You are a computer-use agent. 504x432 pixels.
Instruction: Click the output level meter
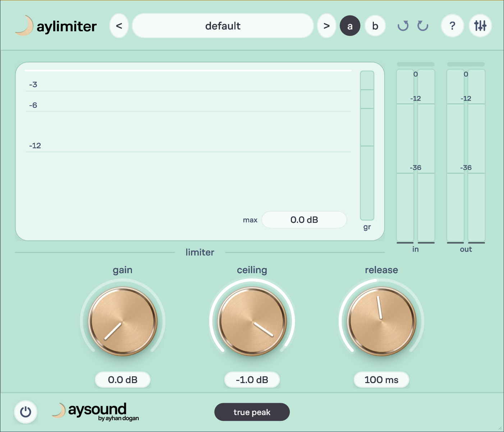click(x=466, y=155)
